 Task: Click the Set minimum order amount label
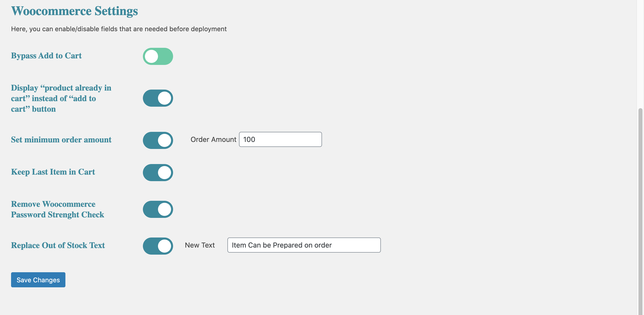[61, 140]
